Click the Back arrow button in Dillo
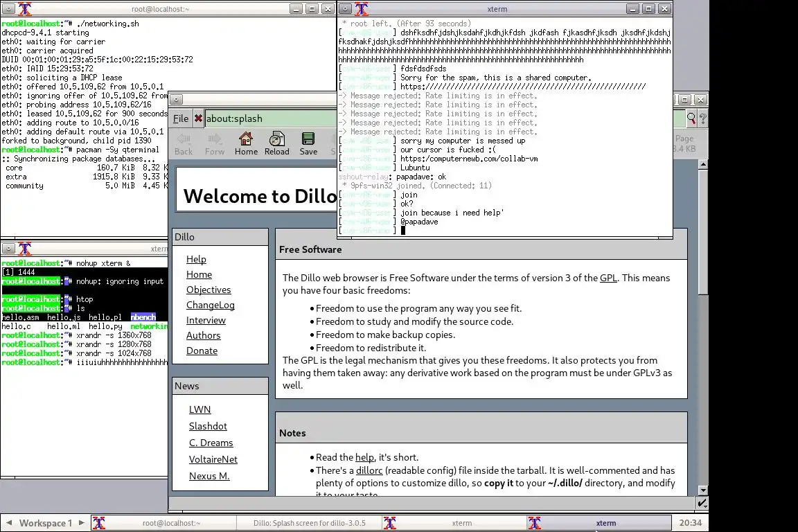Image resolution: width=798 pixels, height=532 pixels. (183, 143)
